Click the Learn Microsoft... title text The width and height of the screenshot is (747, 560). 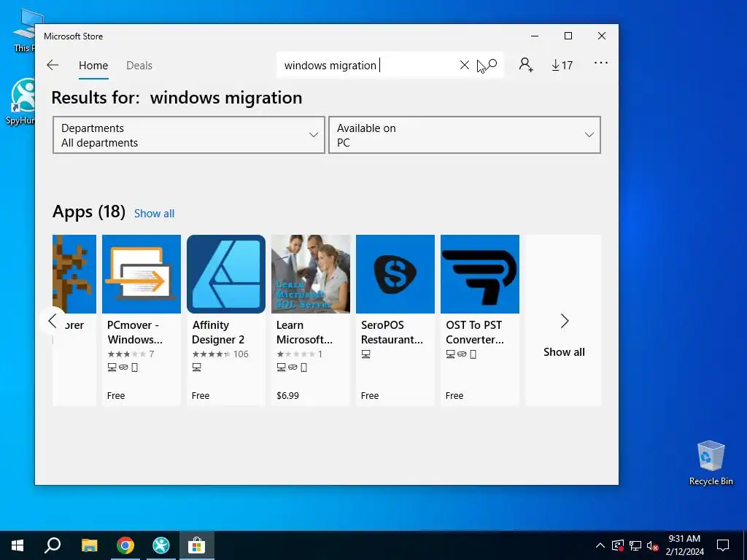click(x=304, y=332)
